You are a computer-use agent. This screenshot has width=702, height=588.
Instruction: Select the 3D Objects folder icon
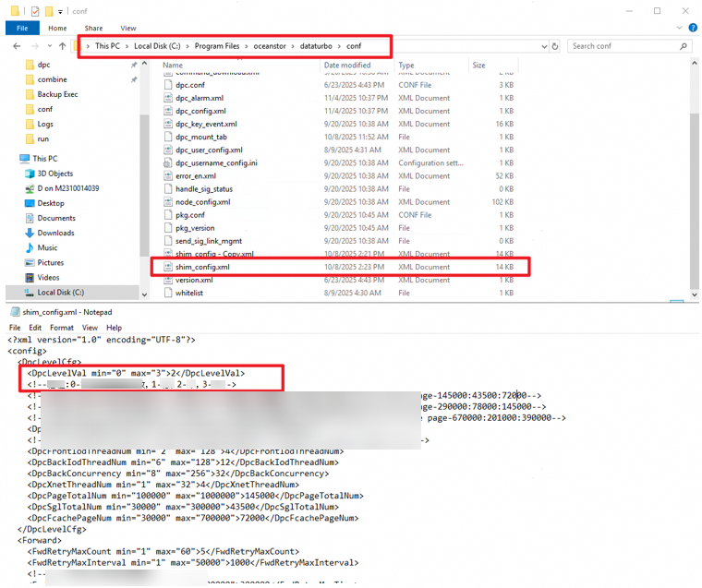[x=30, y=174]
